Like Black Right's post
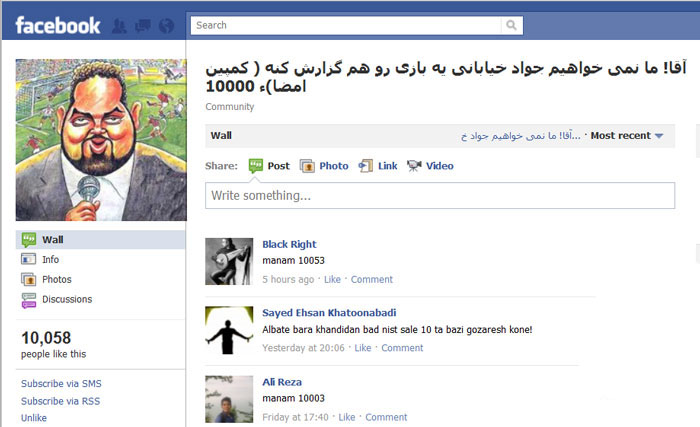700x427 pixels. (332, 280)
